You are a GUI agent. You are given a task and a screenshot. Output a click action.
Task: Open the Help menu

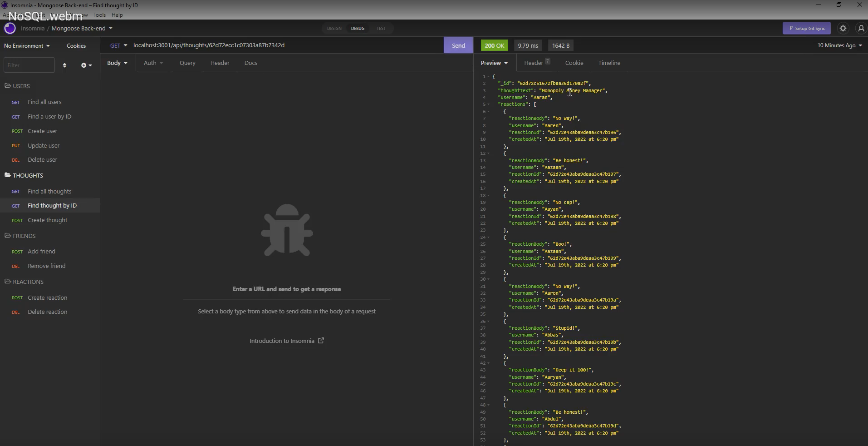coord(117,15)
